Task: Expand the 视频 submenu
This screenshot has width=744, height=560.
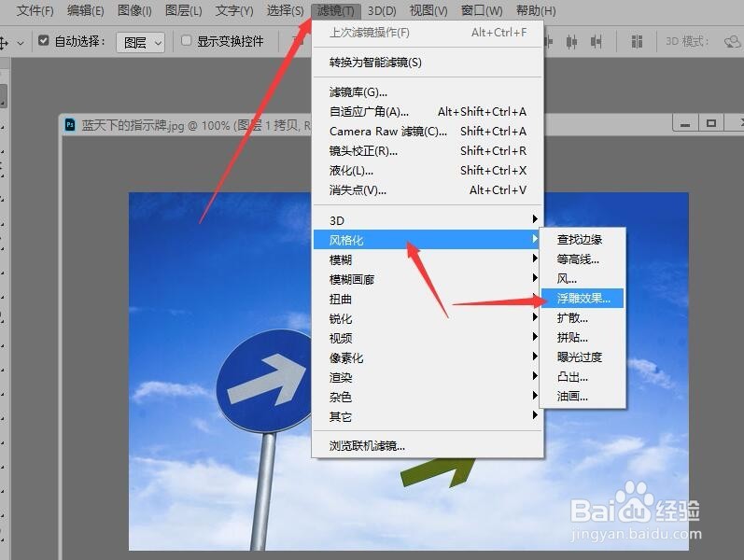Action: coord(428,338)
